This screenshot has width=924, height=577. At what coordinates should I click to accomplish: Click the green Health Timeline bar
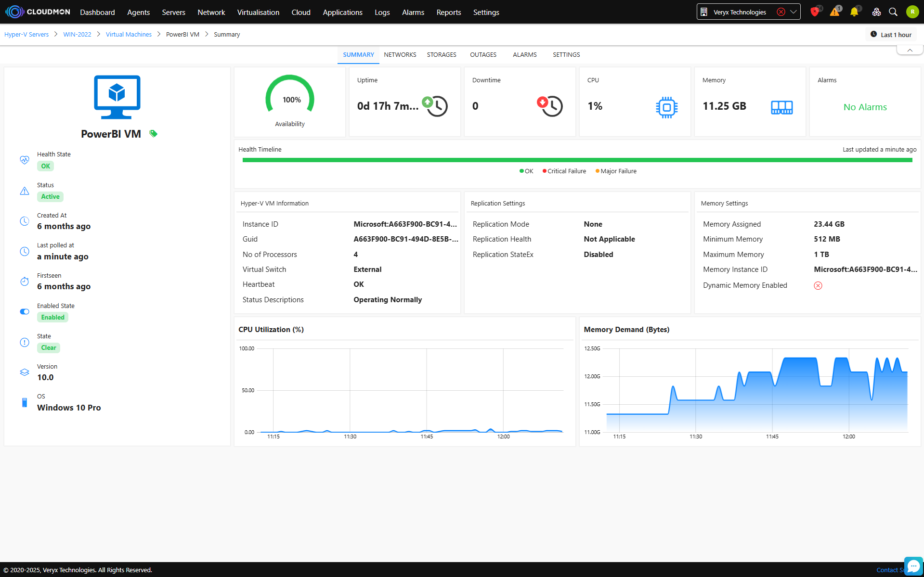click(577, 160)
